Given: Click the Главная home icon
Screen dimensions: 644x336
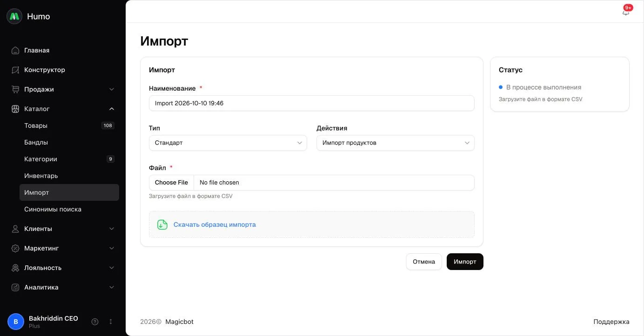Looking at the screenshot, I should pos(15,50).
